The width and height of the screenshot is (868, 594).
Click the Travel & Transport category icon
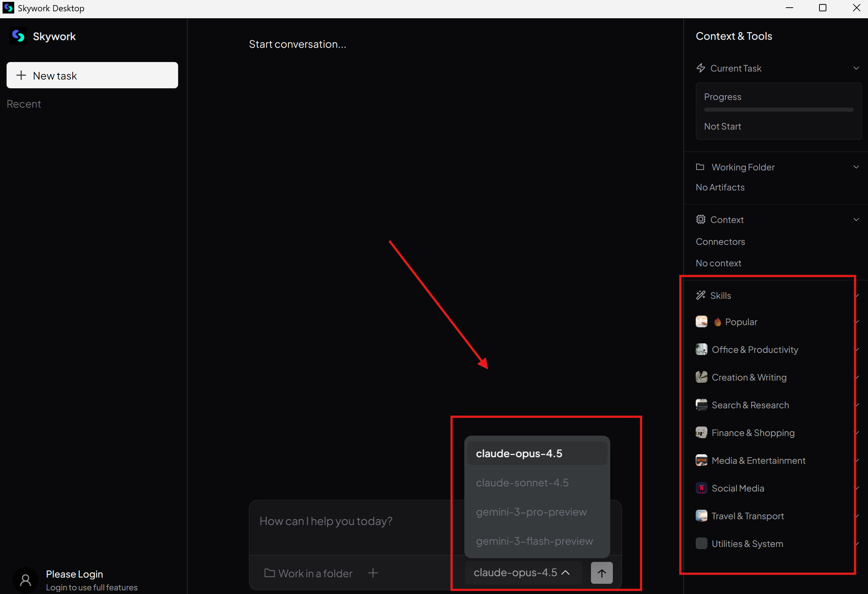(701, 516)
